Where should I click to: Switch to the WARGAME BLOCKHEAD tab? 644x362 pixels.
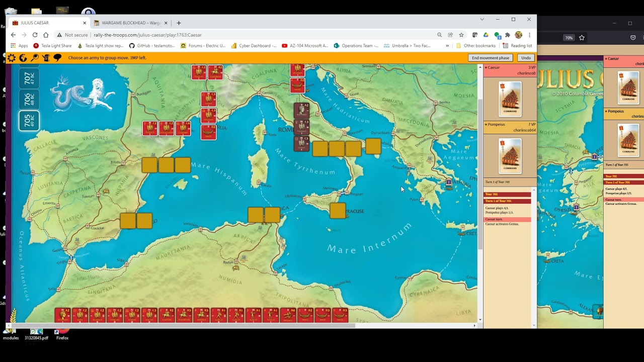point(131,23)
